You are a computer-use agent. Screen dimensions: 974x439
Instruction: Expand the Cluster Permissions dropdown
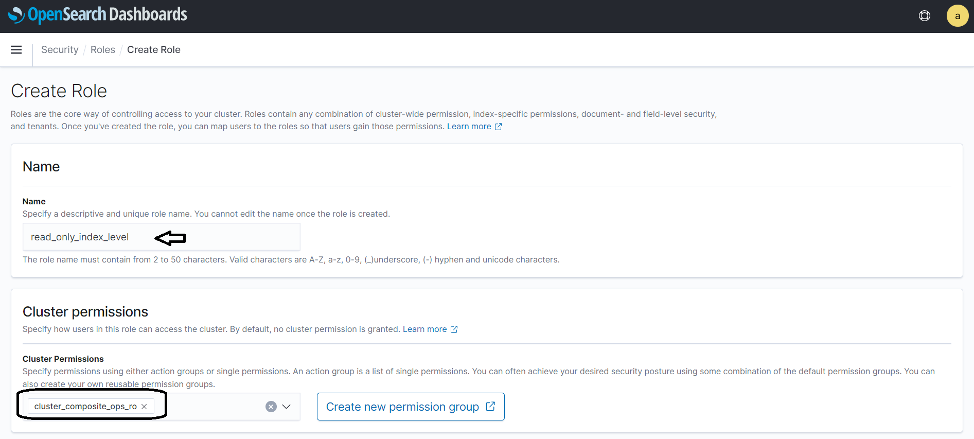pyautogui.click(x=286, y=407)
